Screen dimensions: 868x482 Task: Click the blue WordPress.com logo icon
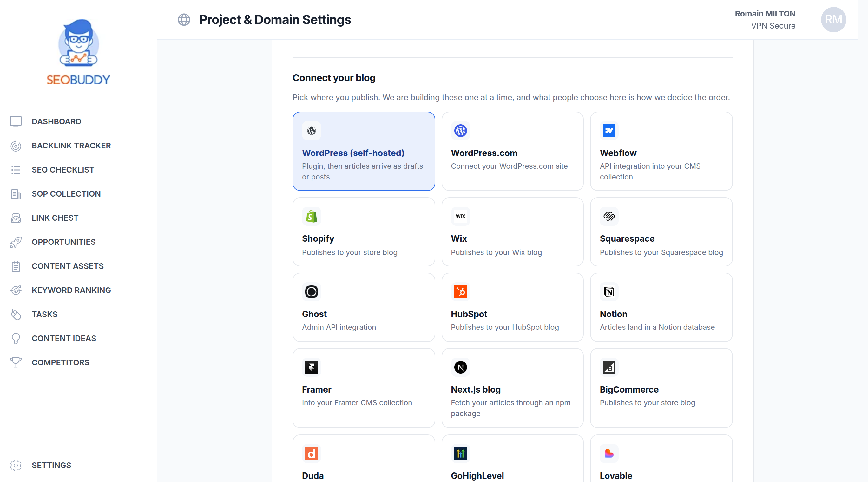pyautogui.click(x=460, y=131)
